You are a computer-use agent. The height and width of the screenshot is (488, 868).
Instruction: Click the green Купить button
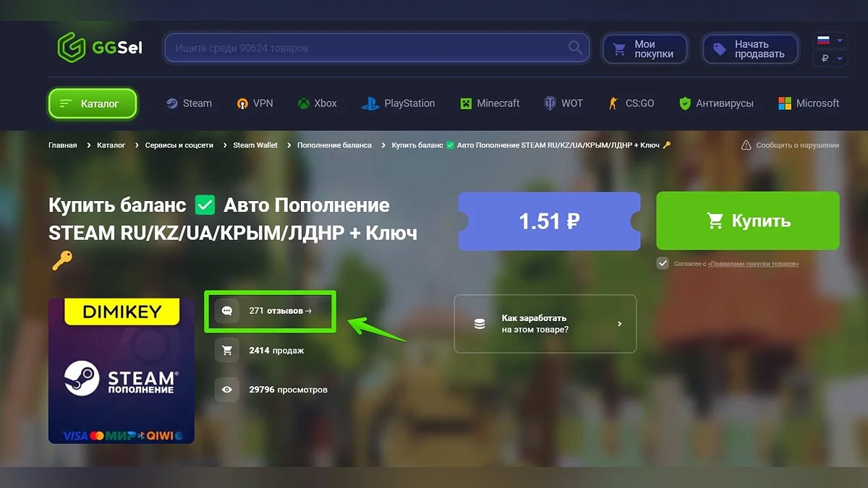[x=748, y=221]
